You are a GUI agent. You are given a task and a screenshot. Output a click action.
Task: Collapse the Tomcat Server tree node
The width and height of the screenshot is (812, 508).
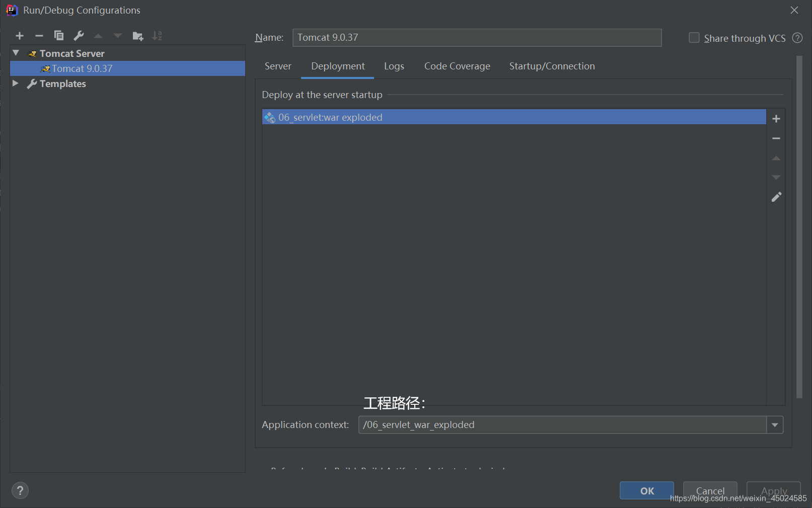point(16,53)
